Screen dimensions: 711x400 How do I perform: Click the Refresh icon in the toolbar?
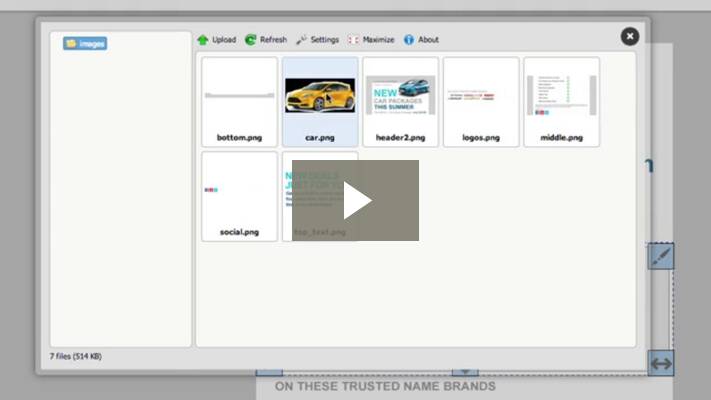click(x=250, y=40)
